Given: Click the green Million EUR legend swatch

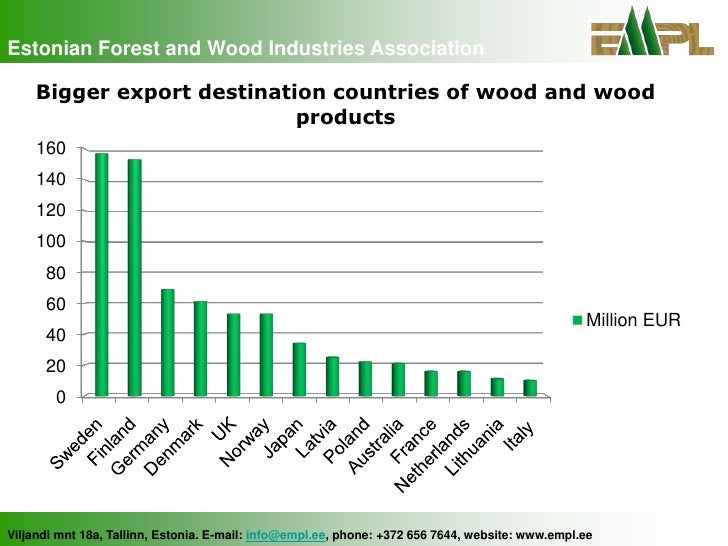Looking at the screenshot, I should 577,320.
